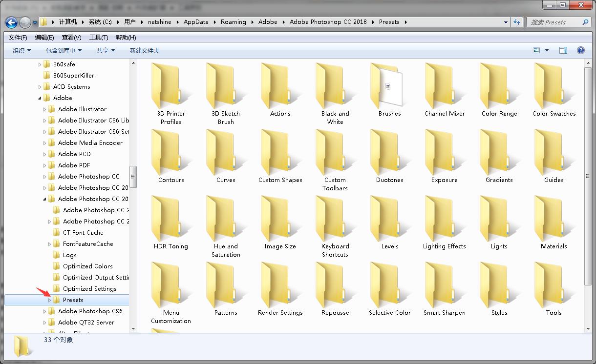Select Optimized Colors in the tree

[87, 266]
